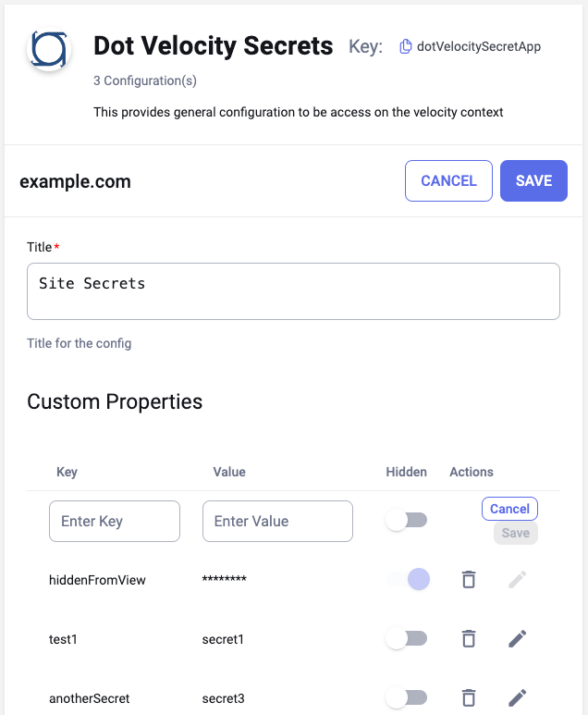588x715 pixels.
Task: Click the top Cancel button
Action: pos(448,180)
